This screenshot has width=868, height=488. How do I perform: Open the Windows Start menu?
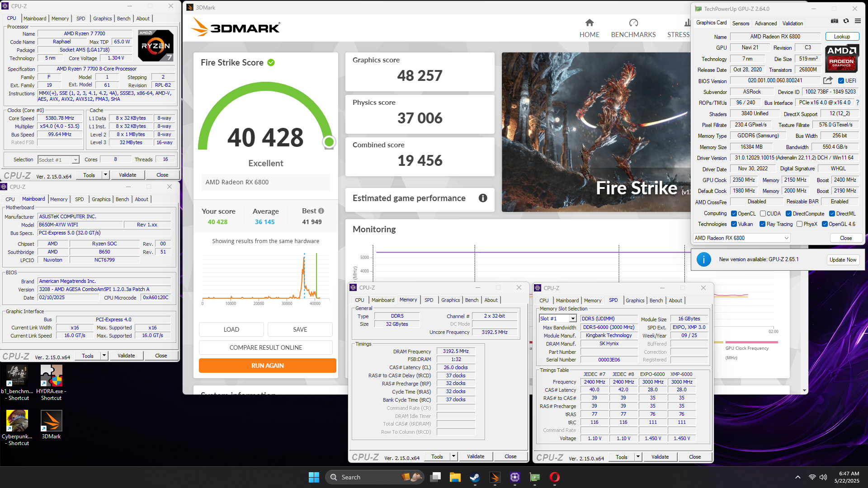314,477
